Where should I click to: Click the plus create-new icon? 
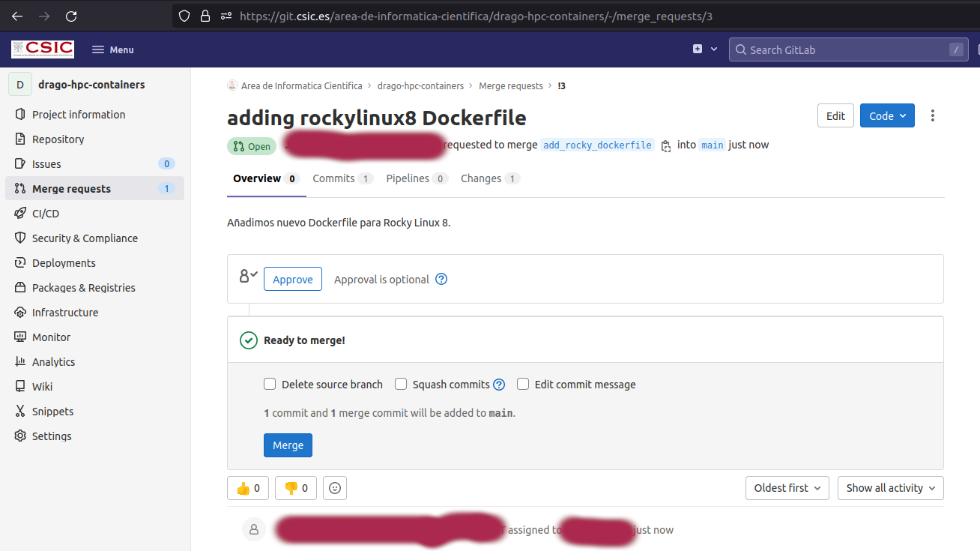(698, 49)
